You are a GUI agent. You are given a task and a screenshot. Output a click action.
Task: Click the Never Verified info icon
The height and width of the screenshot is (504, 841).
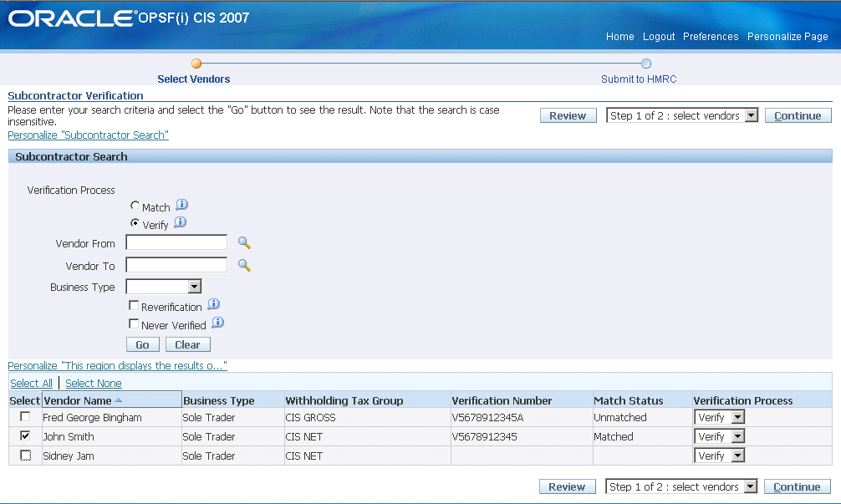[x=217, y=323]
